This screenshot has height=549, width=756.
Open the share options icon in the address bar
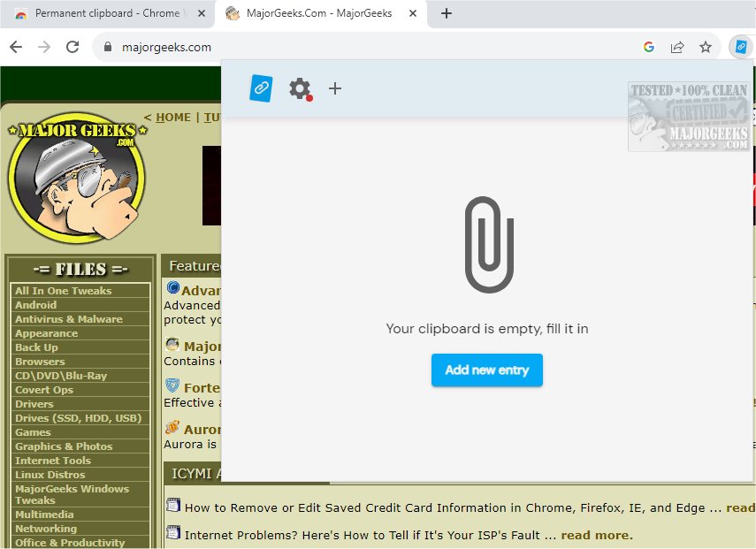(x=677, y=47)
